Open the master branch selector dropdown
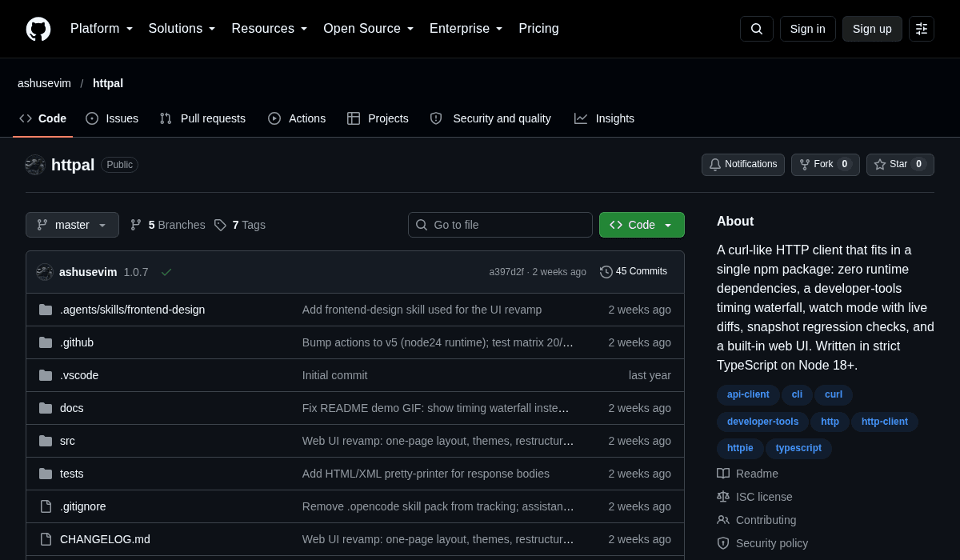The width and height of the screenshot is (960, 560). click(72, 225)
